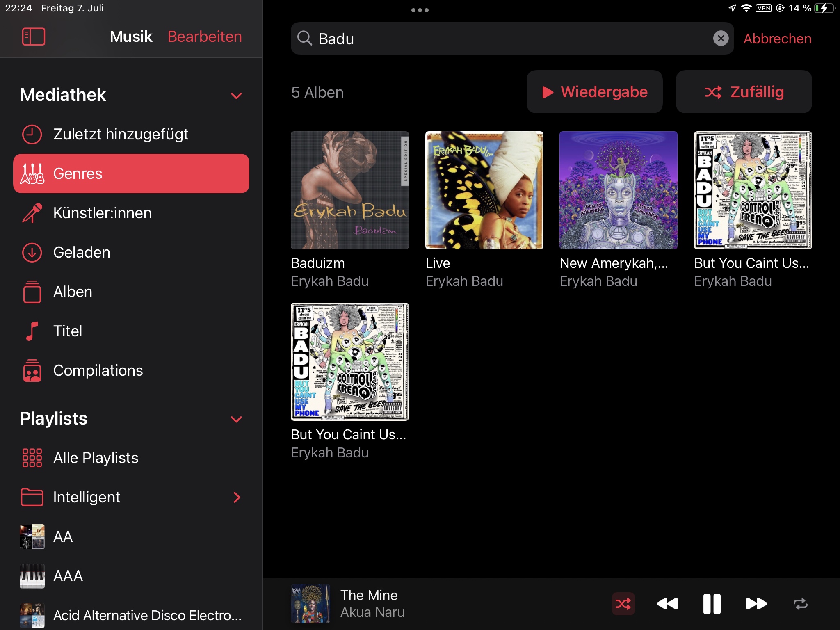
Task: Click the battery indicator
Action: pyautogui.click(x=825, y=8)
